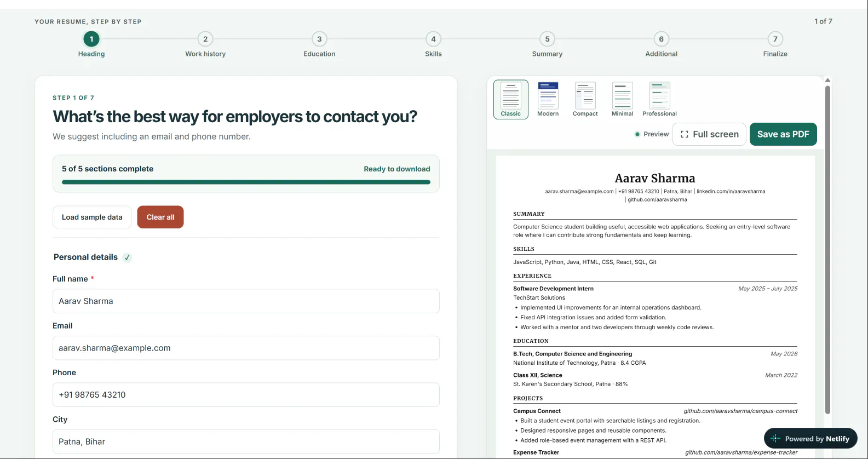Select the Professional template icon
The width and height of the screenshot is (868, 459).
(x=659, y=100)
